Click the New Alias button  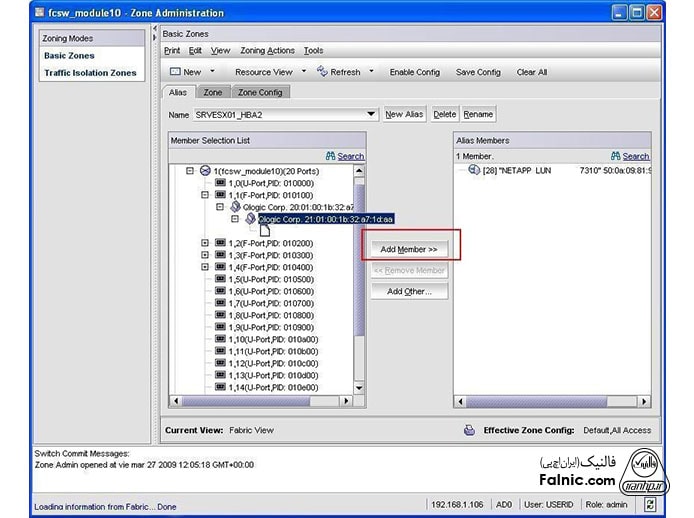[x=404, y=115]
